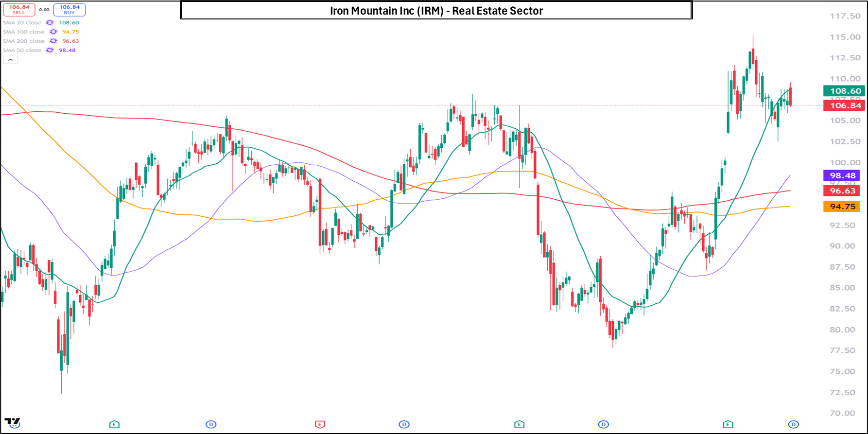The image size is (868, 434).
Task: Click the 85.00 price scale label
Action: (x=842, y=288)
